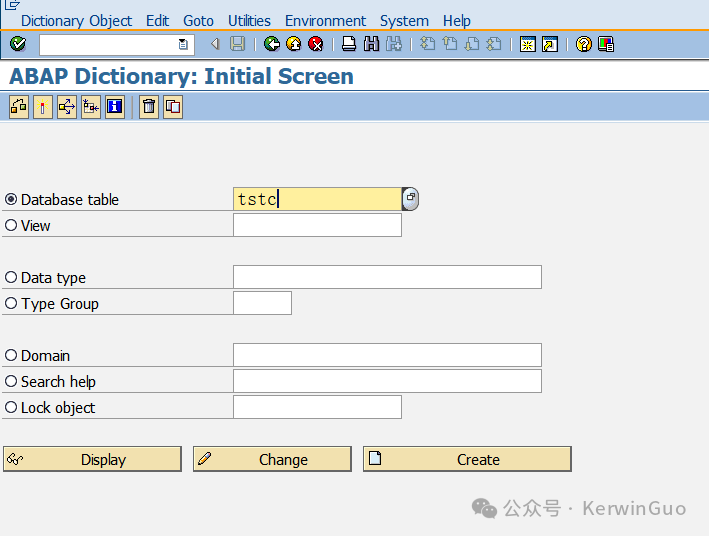The width and height of the screenshot is (709, 536).
Task: Click the command field input box
Action: click(117, 44)
